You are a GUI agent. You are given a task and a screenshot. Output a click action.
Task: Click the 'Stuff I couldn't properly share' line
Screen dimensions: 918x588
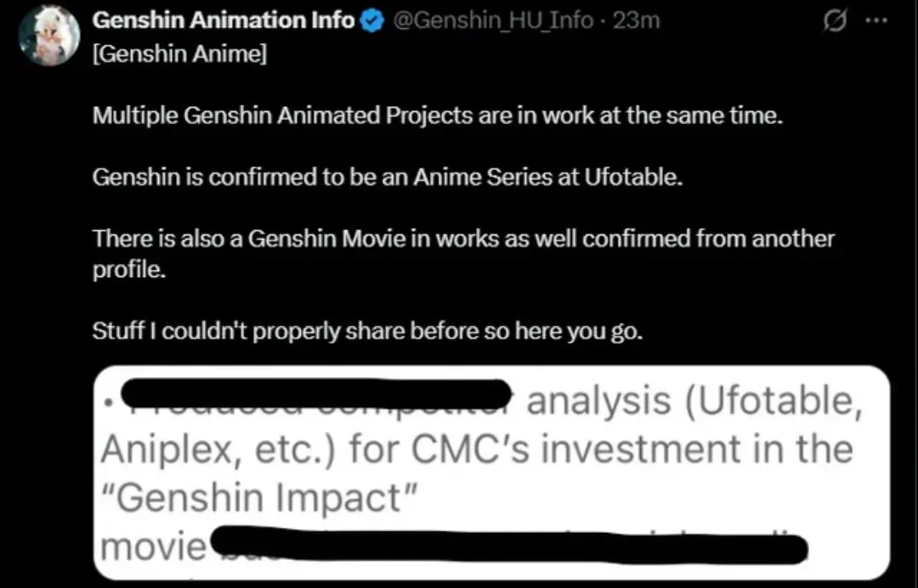(x=366, y=331)
